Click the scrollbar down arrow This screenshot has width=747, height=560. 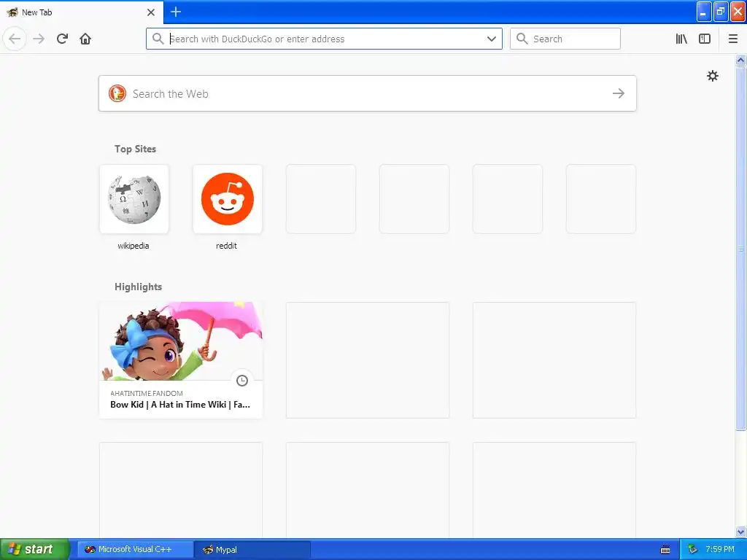pos(740,532)
